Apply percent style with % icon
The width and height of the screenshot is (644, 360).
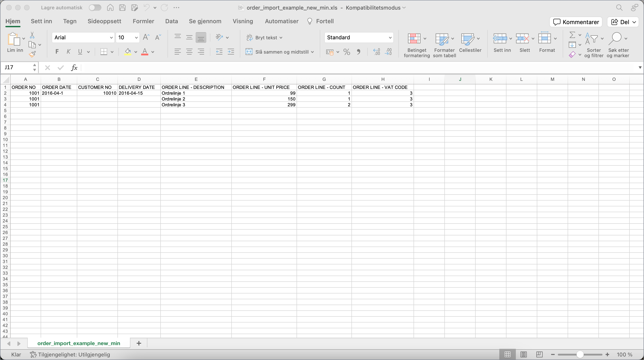tap(347, 52)
